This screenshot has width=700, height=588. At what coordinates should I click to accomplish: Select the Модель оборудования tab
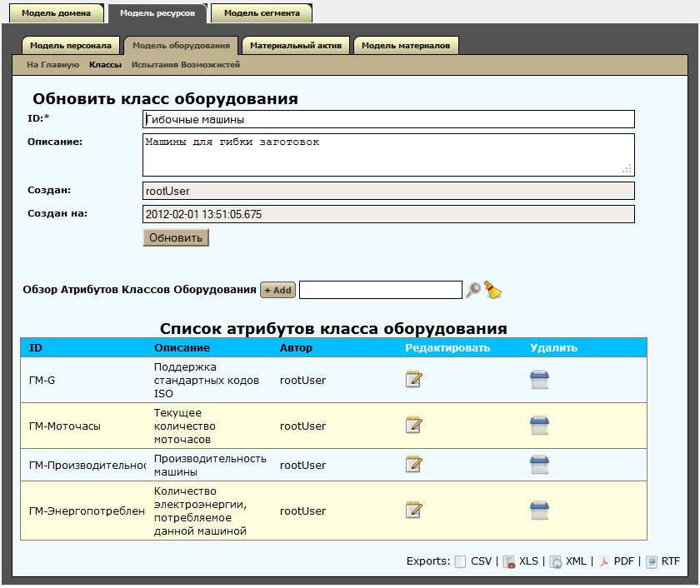182,46
